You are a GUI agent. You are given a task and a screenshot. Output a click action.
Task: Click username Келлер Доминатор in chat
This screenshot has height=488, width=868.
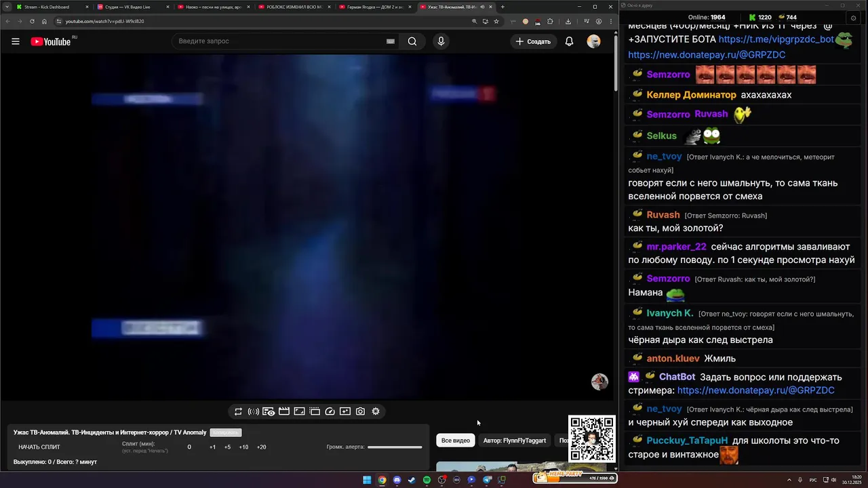click(x=691, y=95)
